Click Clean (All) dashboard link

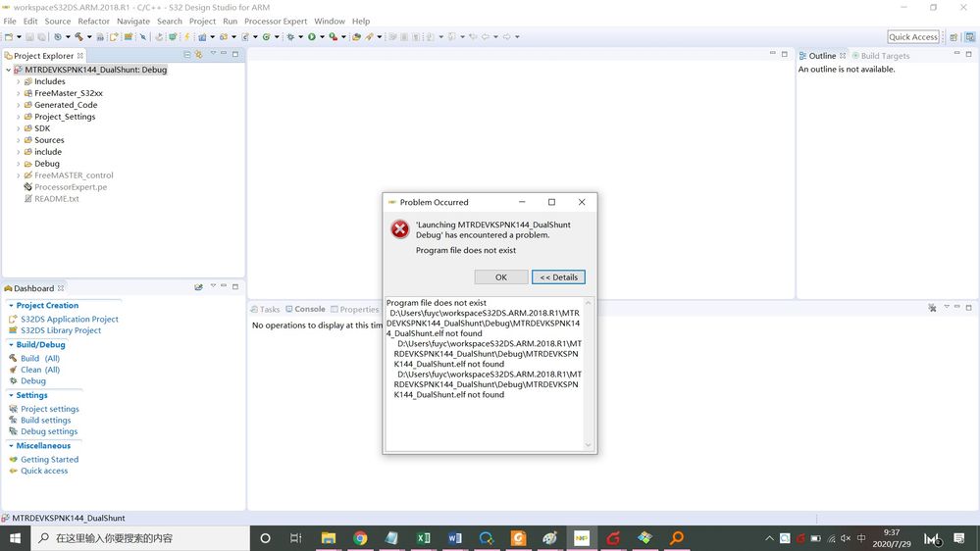(40, 370)
